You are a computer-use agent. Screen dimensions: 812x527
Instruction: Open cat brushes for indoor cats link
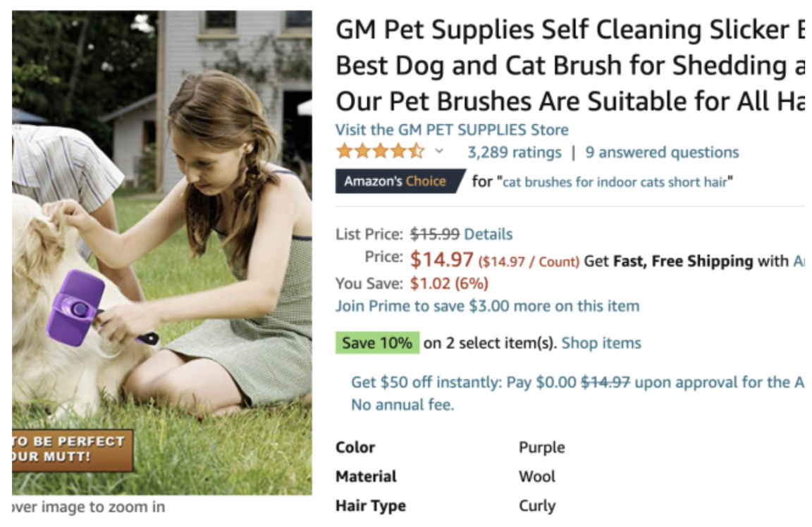tap(615, 182)
